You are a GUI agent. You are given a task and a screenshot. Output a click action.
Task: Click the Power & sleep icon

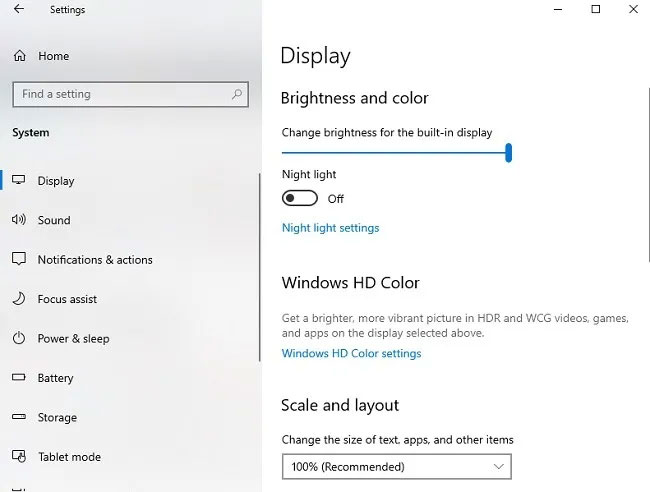point(19,338)
